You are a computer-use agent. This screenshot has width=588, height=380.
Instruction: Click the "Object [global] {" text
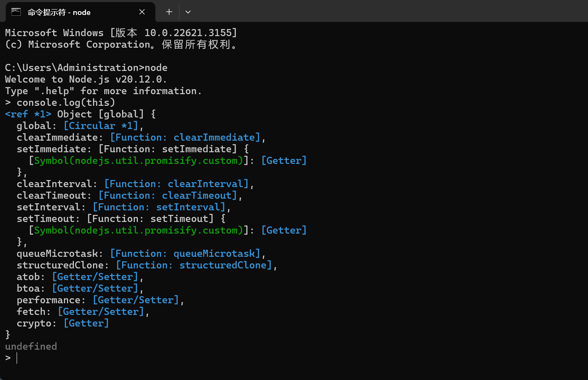point(107,114)
